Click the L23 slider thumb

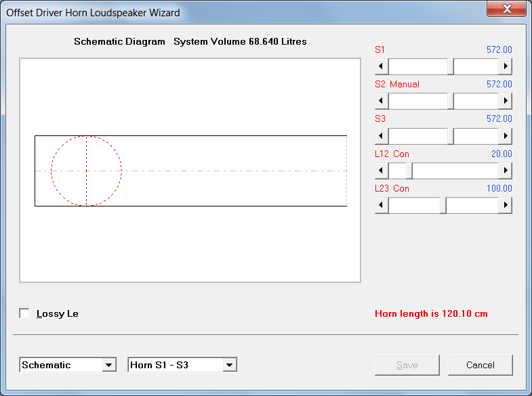[443, 205]
